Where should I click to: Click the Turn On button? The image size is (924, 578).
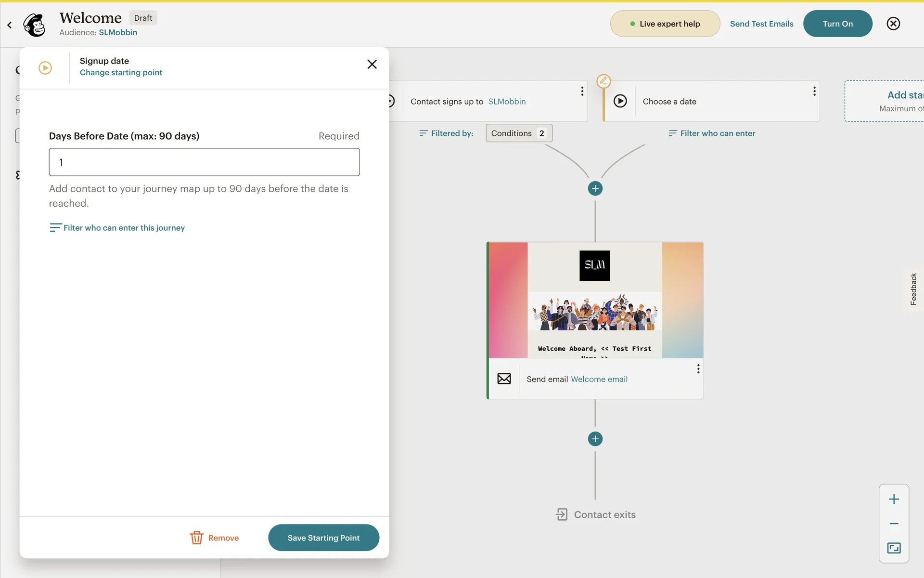pyautogui.click(x=837, y=24)
